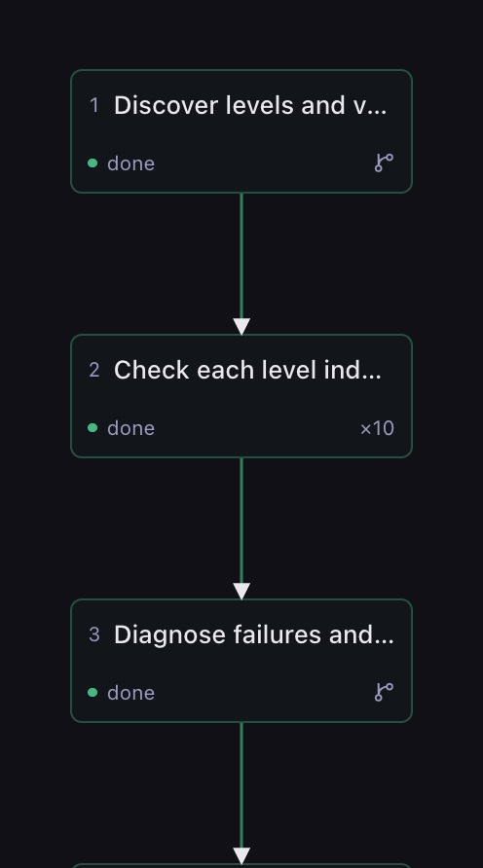Click the arrowhead pointing into step 3
Viewport: 483px width, 868px height.
tap(241, 591)
